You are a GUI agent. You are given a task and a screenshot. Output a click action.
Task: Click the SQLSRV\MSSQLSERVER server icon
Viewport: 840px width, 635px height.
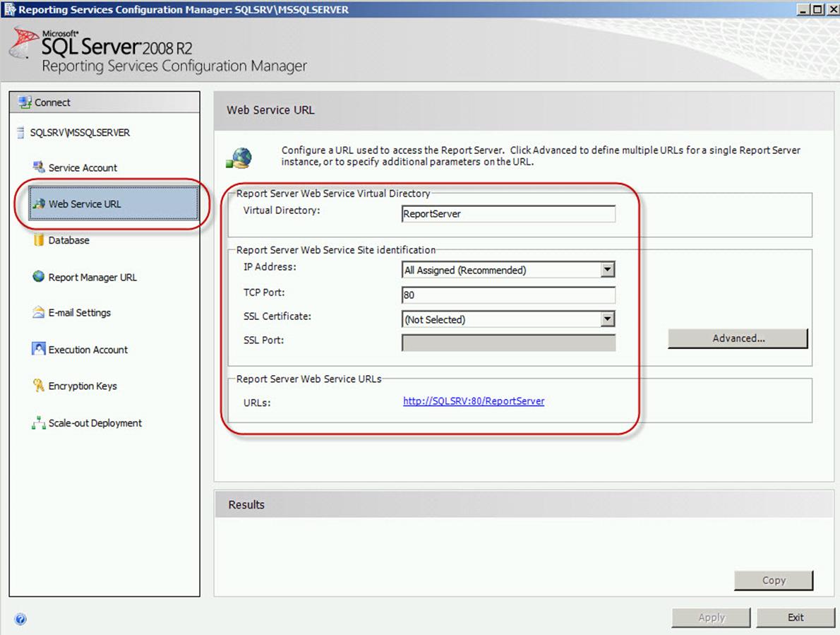20,132
